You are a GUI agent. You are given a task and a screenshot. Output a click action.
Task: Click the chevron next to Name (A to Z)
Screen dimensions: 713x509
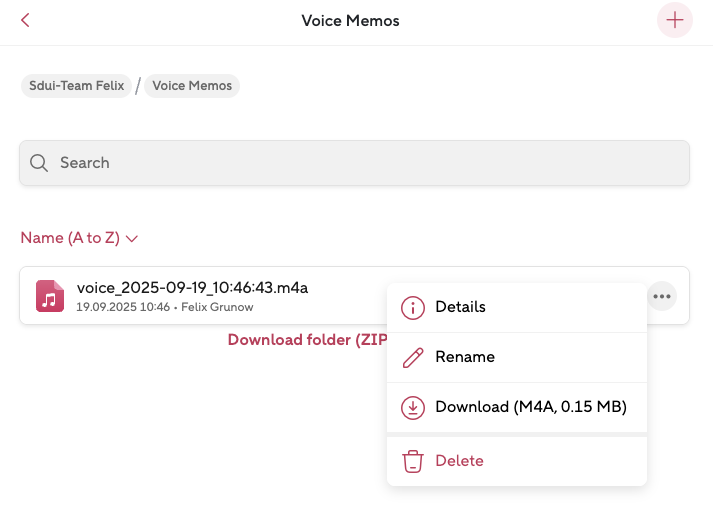(x=132, y=239)
